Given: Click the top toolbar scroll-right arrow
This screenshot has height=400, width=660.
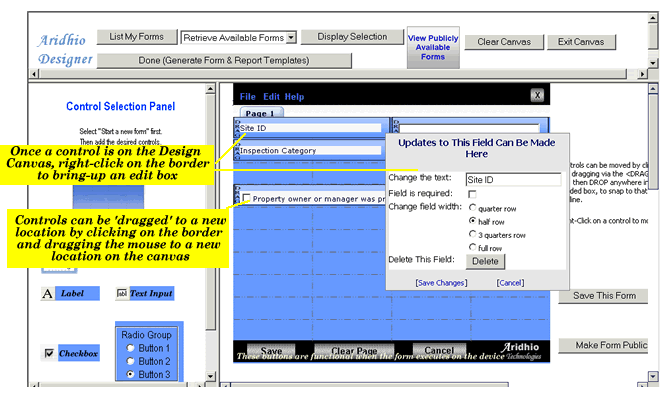Looking at the screenshot, I should pyautogui.click(x=642, y=74).
